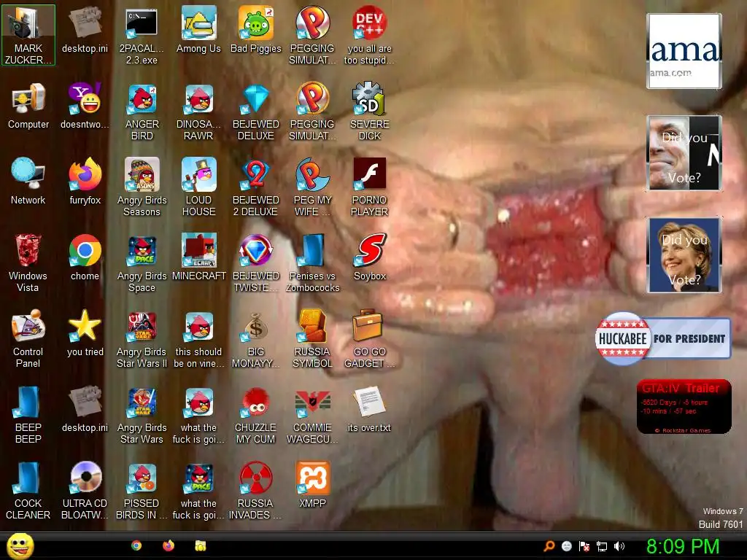Launch the chome browser icon
The height and width of the screenshot is (560, 747).
[x=85, y=257]
